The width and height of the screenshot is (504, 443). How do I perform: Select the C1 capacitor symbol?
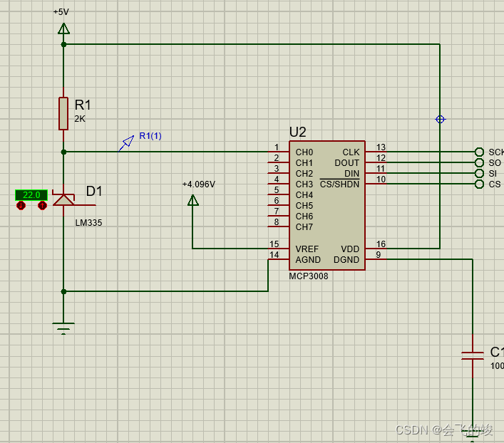pos(473,355)
